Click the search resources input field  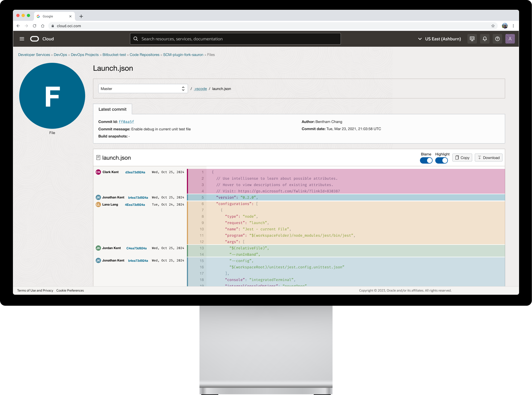235,39
